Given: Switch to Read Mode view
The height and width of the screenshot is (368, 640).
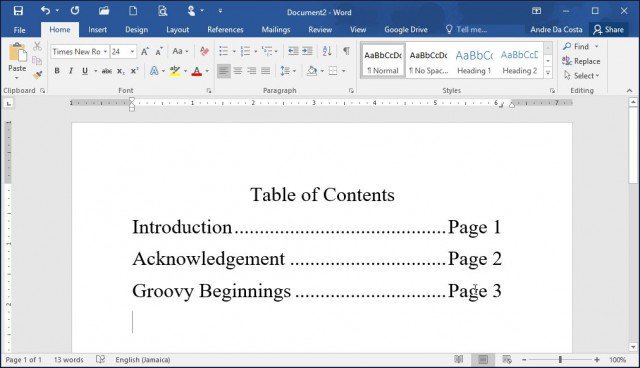Looking at the screenshot, I should pyautogui.click(x=459, y=359).
